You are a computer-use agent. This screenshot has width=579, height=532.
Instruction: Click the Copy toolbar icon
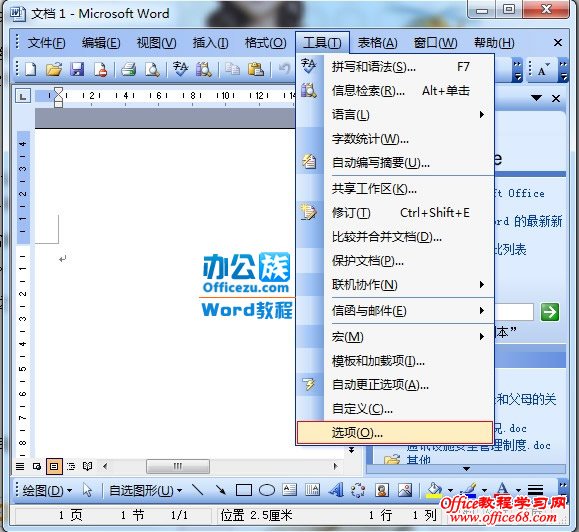(x=232, y=69)
